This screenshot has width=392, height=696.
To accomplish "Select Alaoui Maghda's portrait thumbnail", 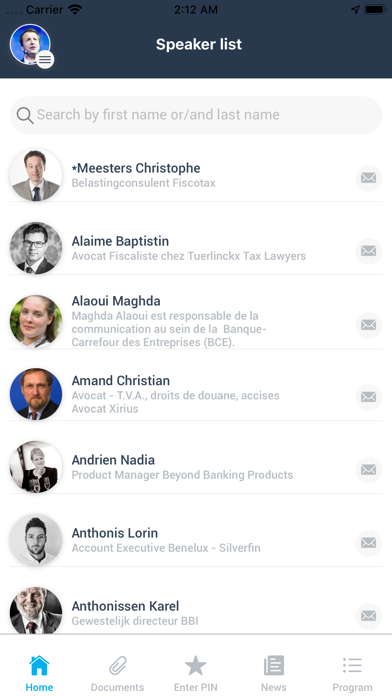I will click(36, 321).
